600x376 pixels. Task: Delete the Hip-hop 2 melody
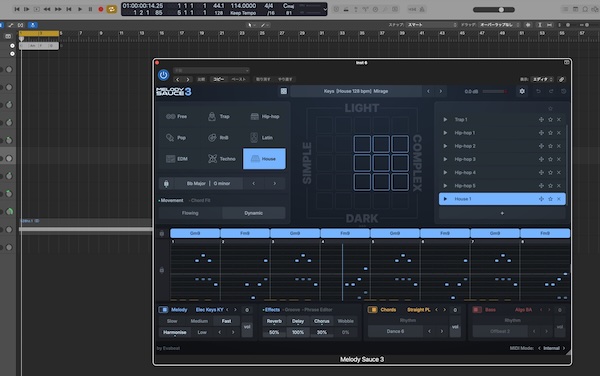[559, 146]
